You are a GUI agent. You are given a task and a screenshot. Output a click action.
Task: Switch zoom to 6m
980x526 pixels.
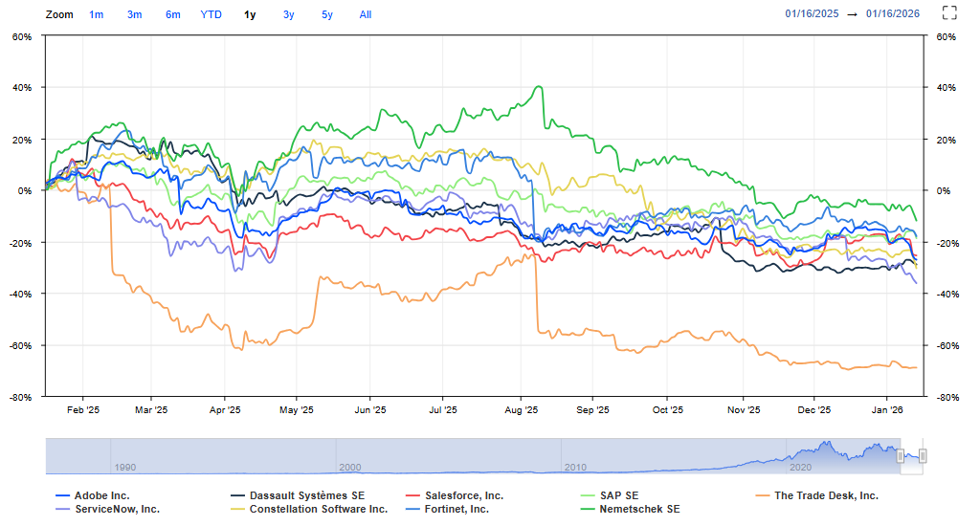click(172, 14)
